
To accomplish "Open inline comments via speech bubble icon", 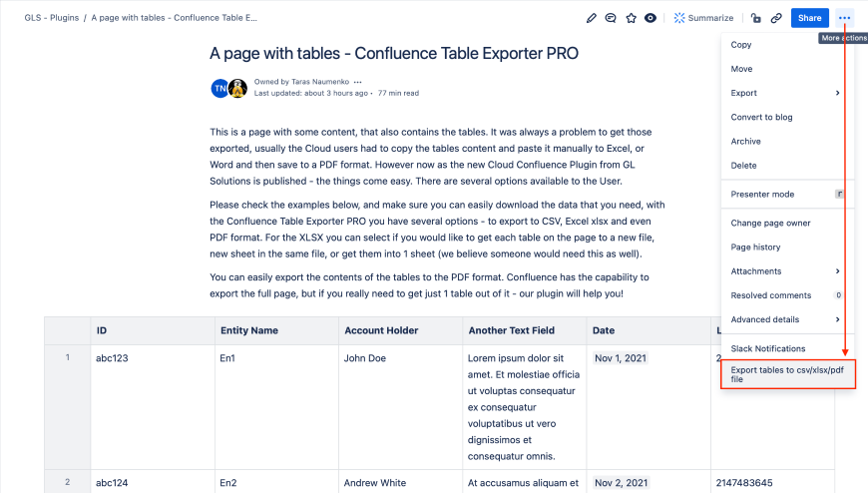I will pos(611,18).
